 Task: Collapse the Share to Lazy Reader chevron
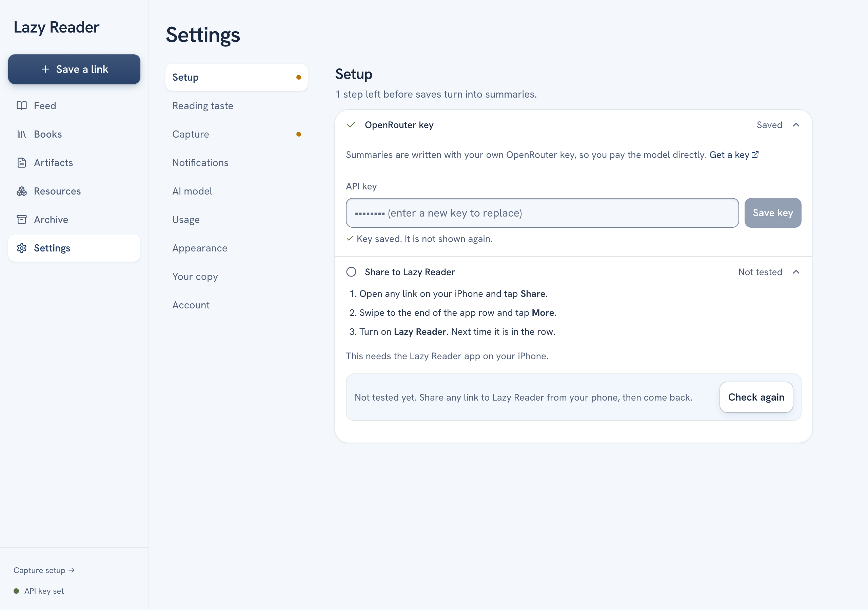(x=796, y=272)
